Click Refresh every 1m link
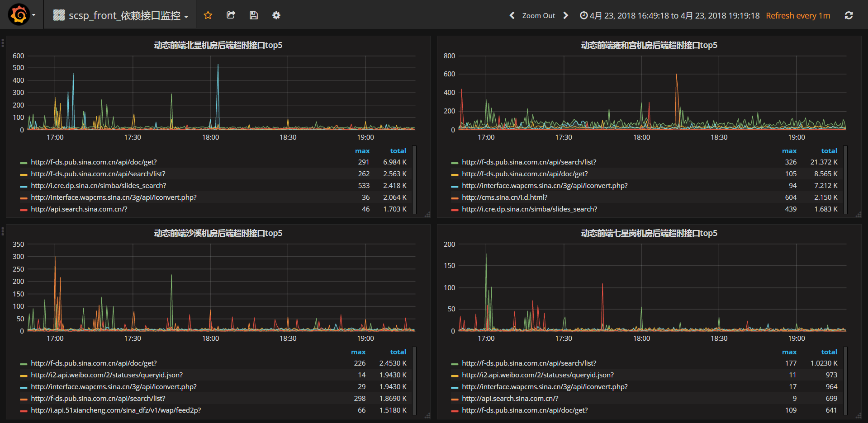Image resolution: width=868 pixels, height=423 pixels. [x=798, y=15]
